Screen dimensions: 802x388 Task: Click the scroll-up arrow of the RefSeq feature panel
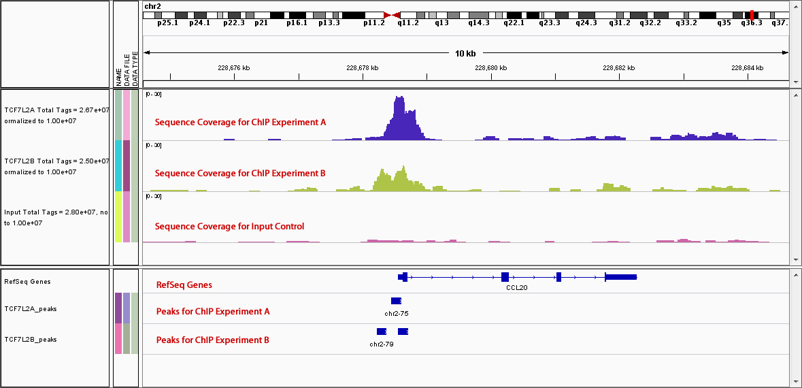[795, 275]
